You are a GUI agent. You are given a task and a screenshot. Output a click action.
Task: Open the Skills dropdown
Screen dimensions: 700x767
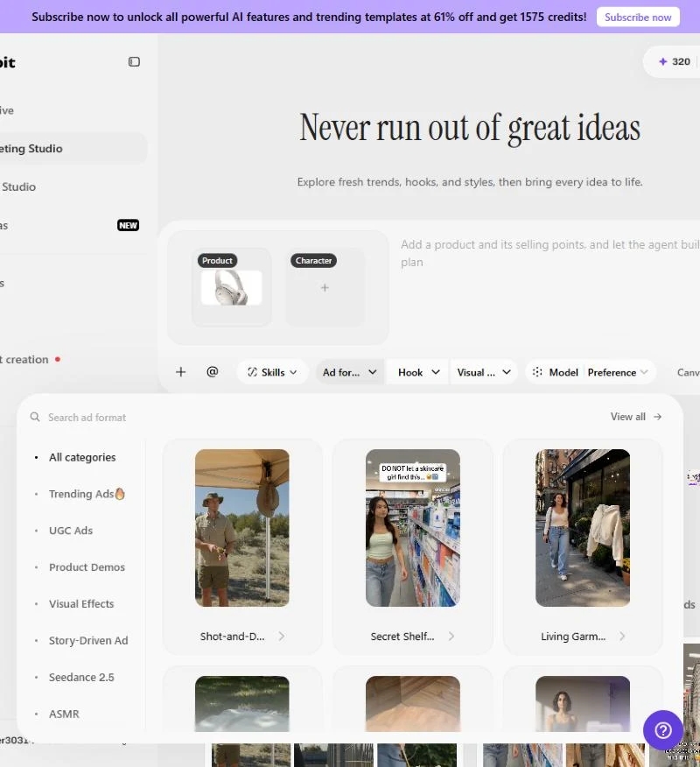pos(272,372)
